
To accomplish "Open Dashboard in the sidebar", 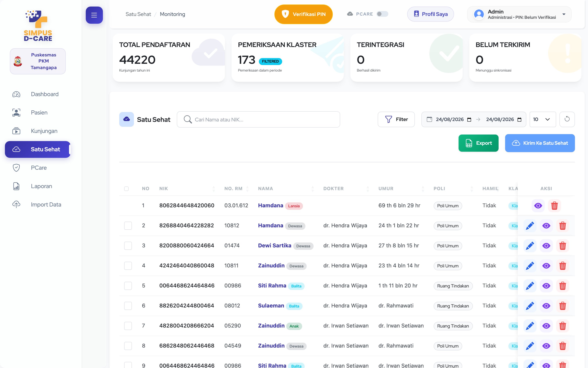I will [38, 94].
